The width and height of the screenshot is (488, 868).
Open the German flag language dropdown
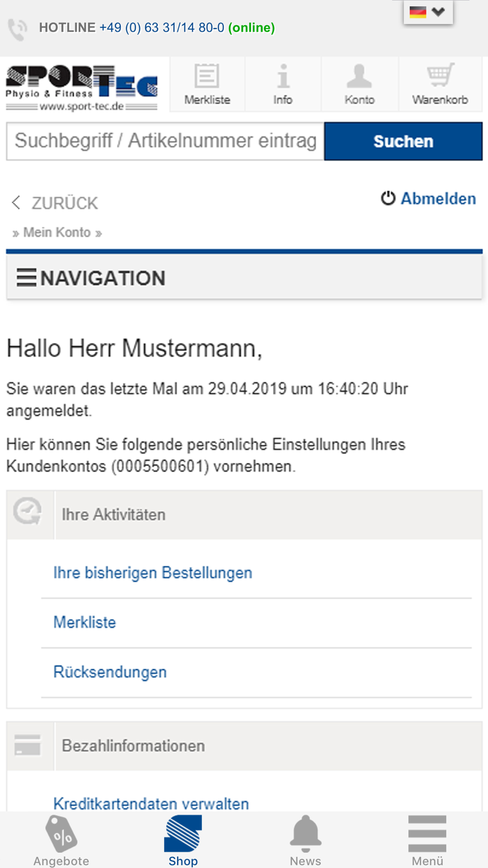tap(428, 12)
